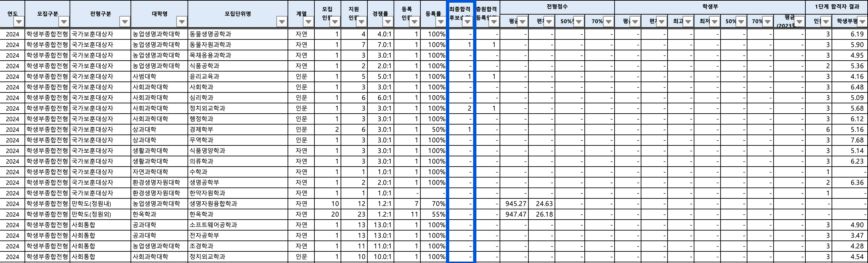The height and width of the screenshot is (263, 868).
Task: Open the 경쟁률 column filter dropdown
Action: 388,22
